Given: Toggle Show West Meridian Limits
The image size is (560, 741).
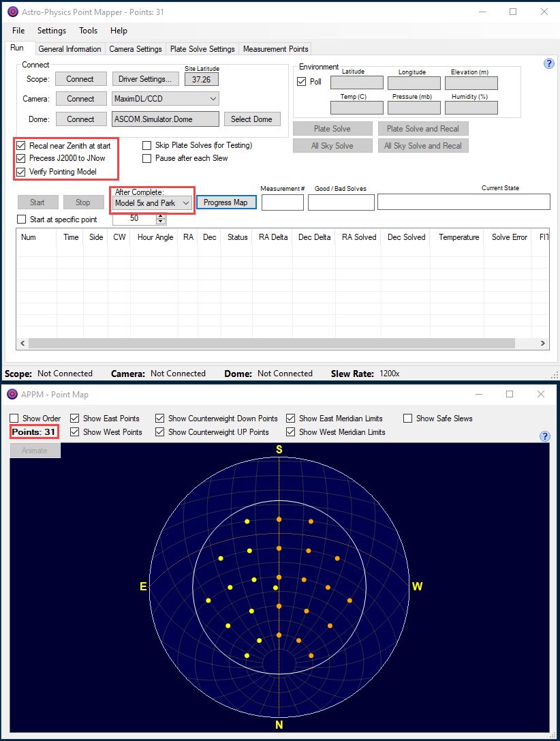Looking at the screenshot, I should click(291, 432).
